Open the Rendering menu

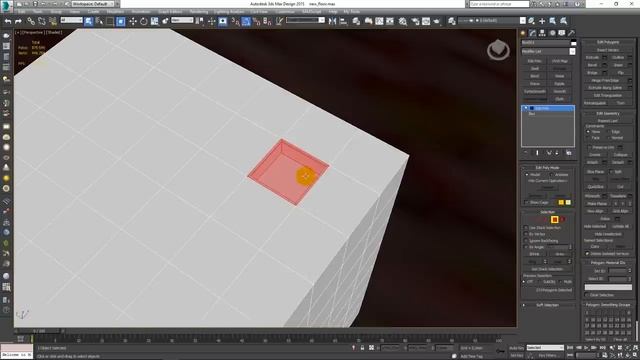click(199, 12)
